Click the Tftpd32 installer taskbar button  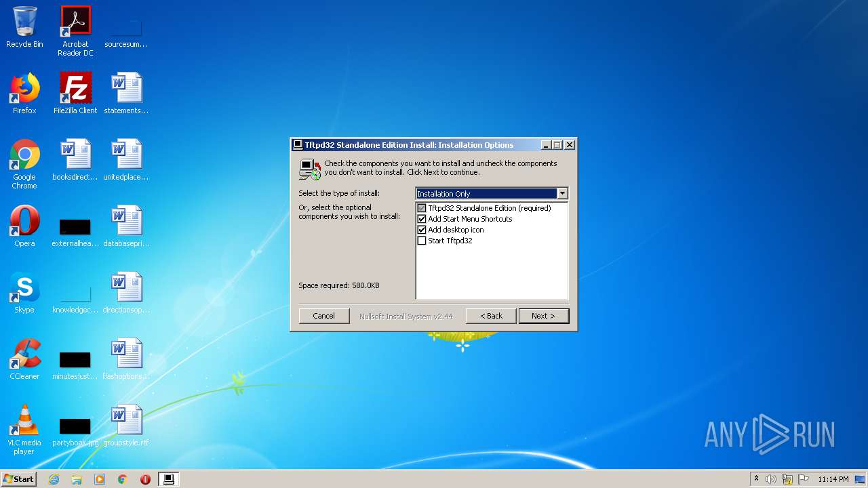pos(169,479)
